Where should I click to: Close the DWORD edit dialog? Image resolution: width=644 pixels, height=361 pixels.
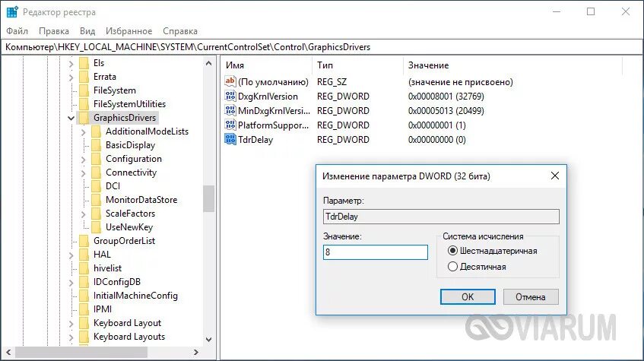point(554,176)
